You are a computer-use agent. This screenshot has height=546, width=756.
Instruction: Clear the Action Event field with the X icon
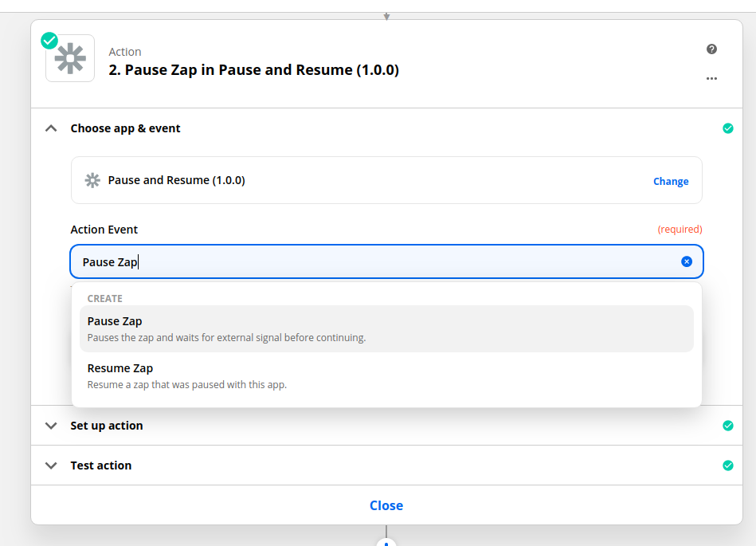click(x=687, y=261)
